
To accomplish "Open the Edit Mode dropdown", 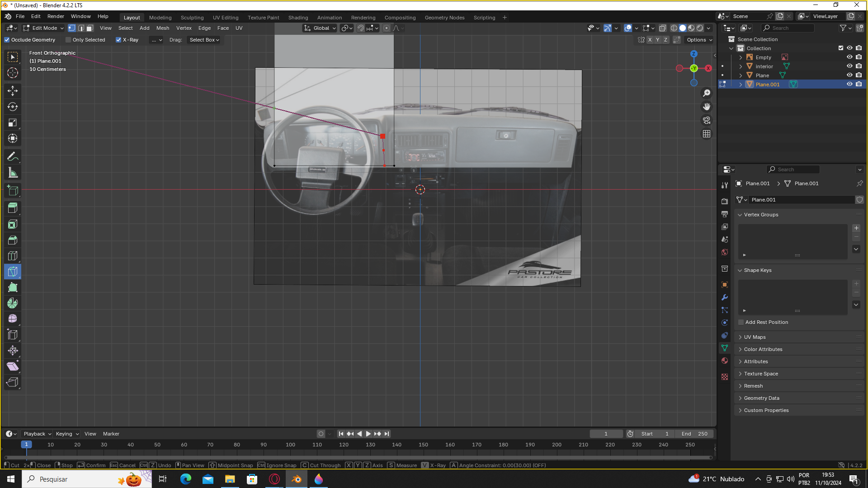I will [x=44, y=28].
